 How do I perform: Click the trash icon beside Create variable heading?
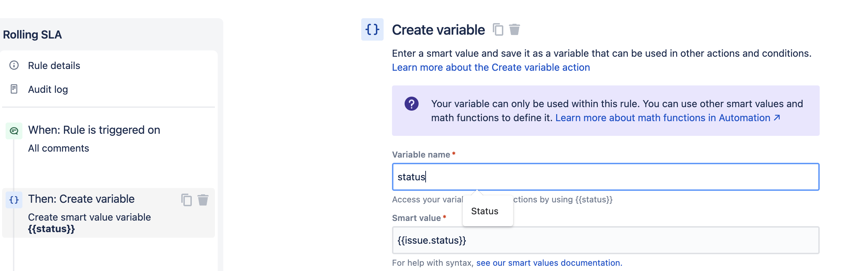(x=514, y=30)
